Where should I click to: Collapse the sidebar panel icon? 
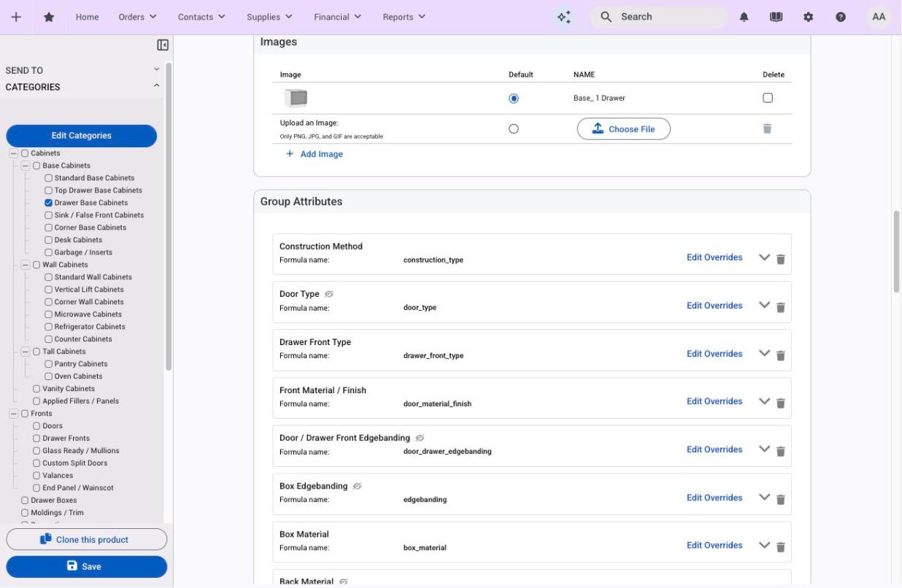coord(163,45)
